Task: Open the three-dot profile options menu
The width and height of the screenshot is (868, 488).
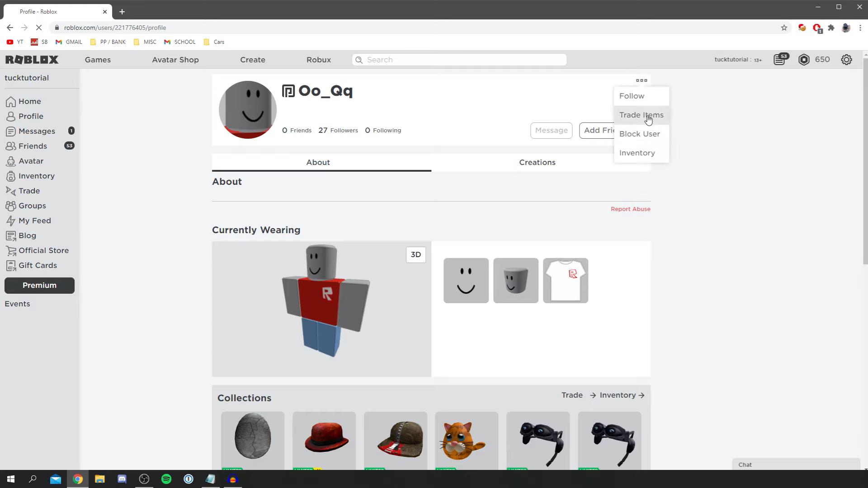Action: click(x=642, y=80)
